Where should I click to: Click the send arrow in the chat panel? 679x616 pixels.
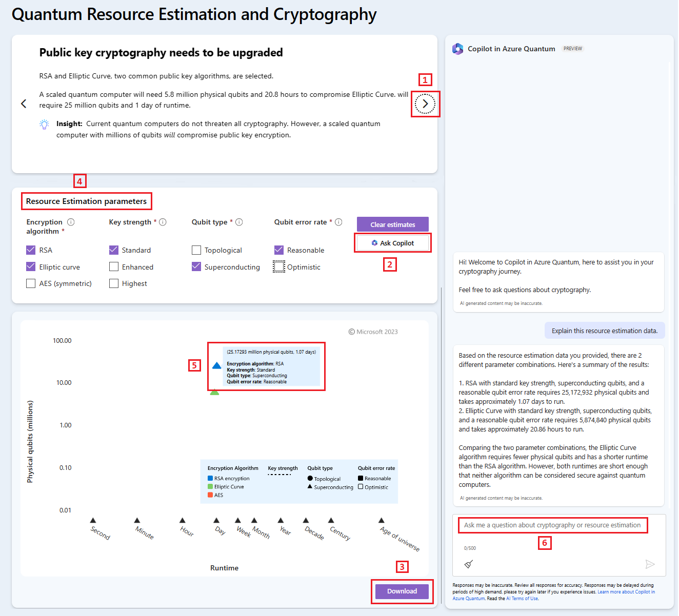(650, 564)
